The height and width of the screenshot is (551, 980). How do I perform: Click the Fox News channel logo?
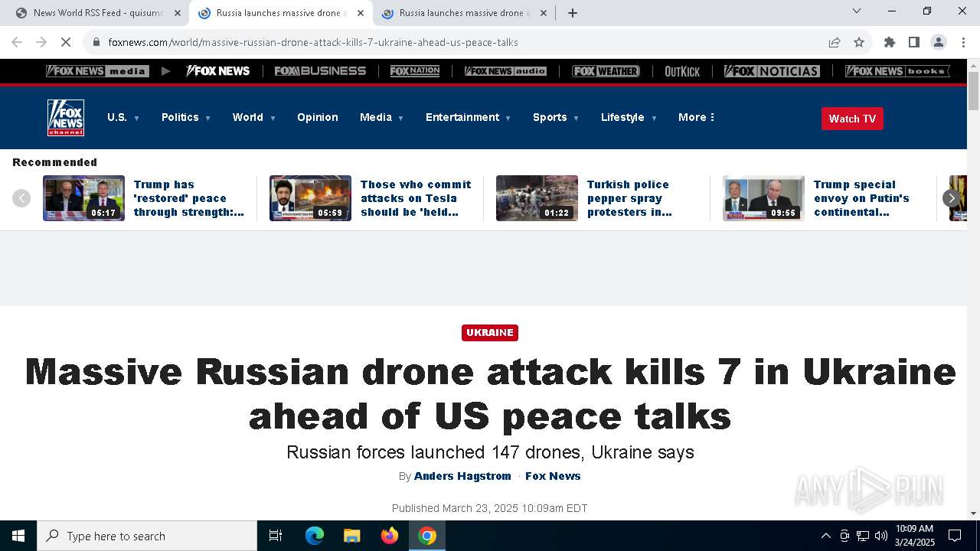66,118
